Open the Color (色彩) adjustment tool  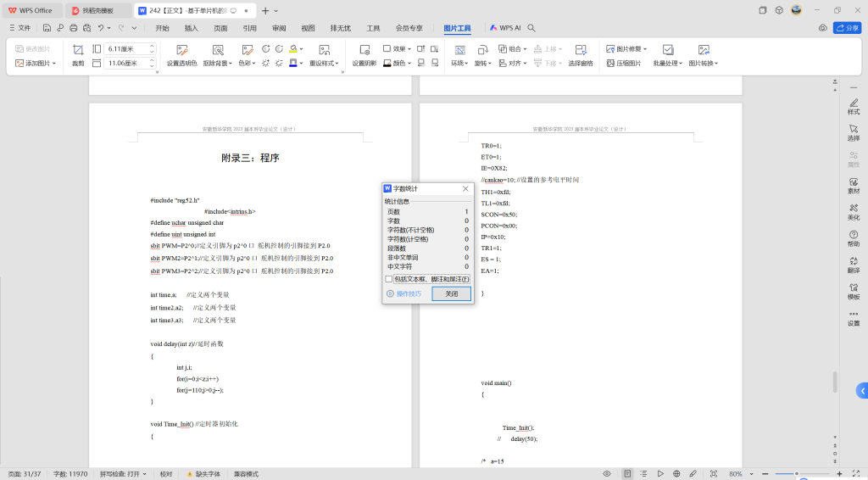coord(247,56)
